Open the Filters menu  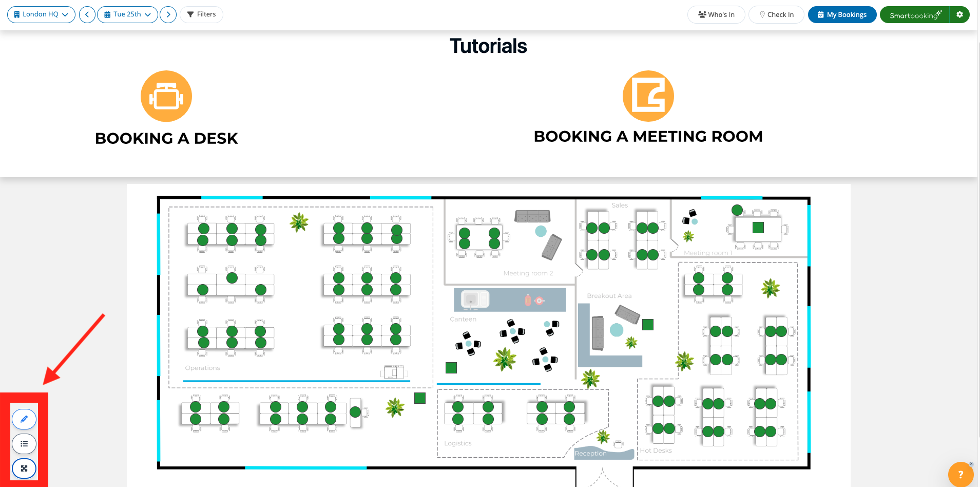click(x=202, y=14)
